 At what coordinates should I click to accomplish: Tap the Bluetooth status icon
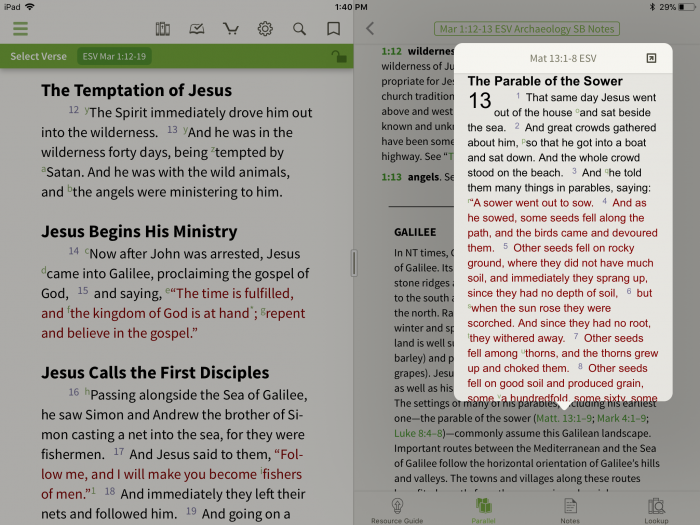[x=652, y=7]
